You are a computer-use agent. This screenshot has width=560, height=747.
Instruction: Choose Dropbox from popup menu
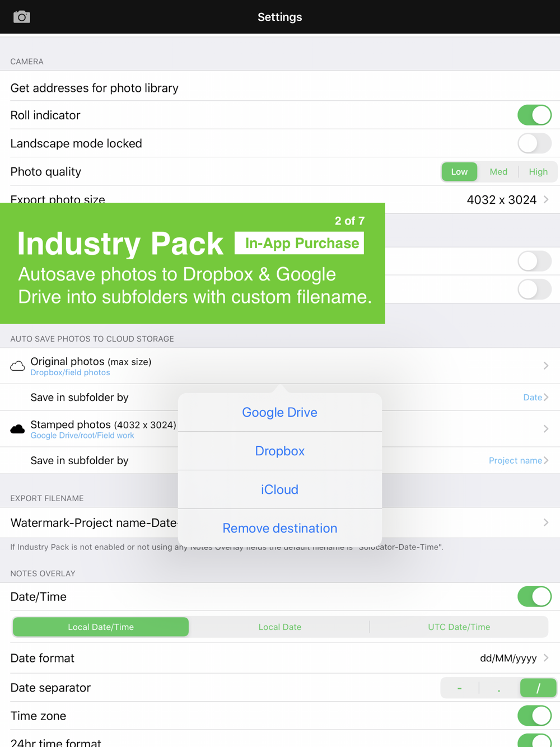(280, 451)
